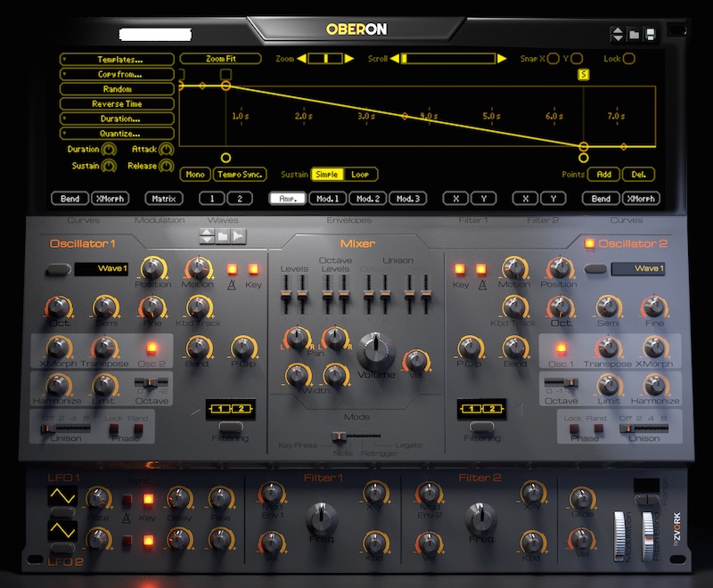Toggle Oscillator 1 Key LED
The height and width of the screenshot is (588, 713).
coord(253,269)
